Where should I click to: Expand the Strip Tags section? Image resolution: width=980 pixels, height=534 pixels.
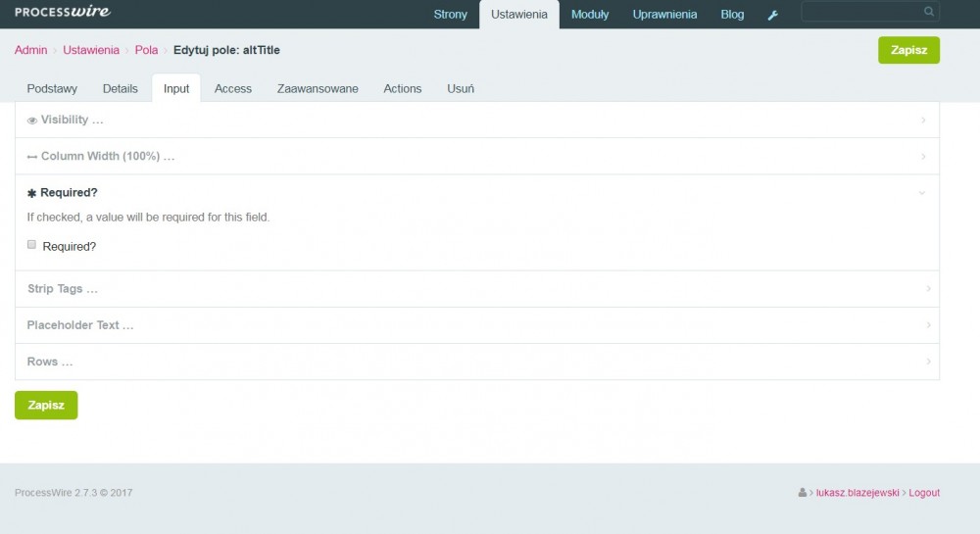[63, 289]
